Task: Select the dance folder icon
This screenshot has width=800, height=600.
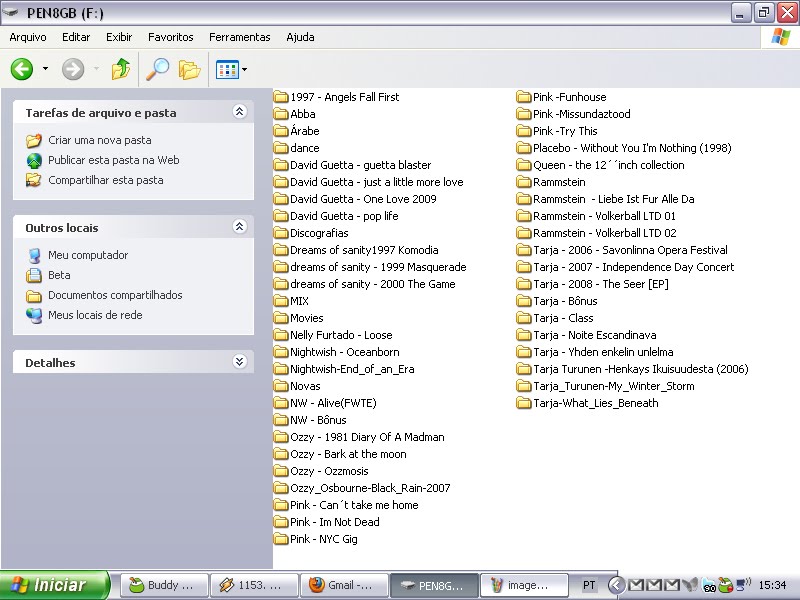Action: 281,148
